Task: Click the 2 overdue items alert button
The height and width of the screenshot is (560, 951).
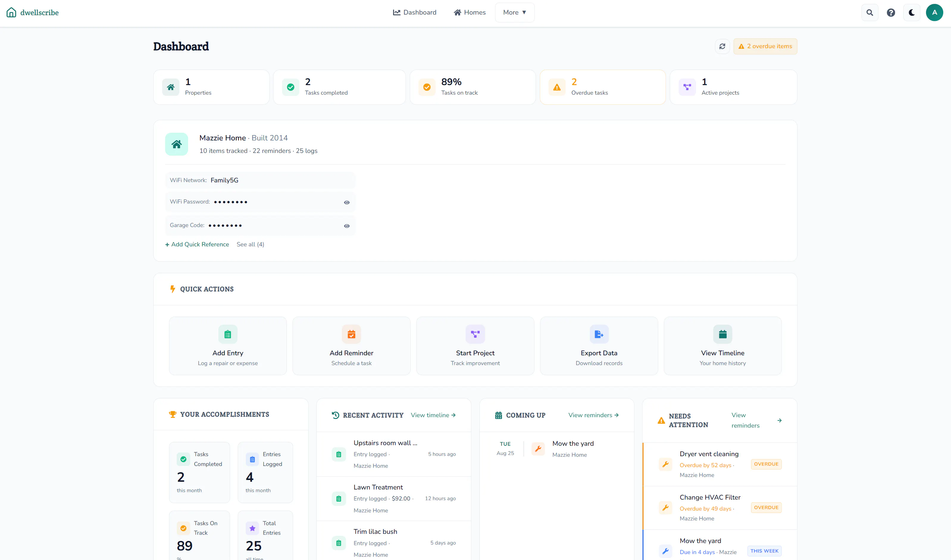Action: coord(765,46)
